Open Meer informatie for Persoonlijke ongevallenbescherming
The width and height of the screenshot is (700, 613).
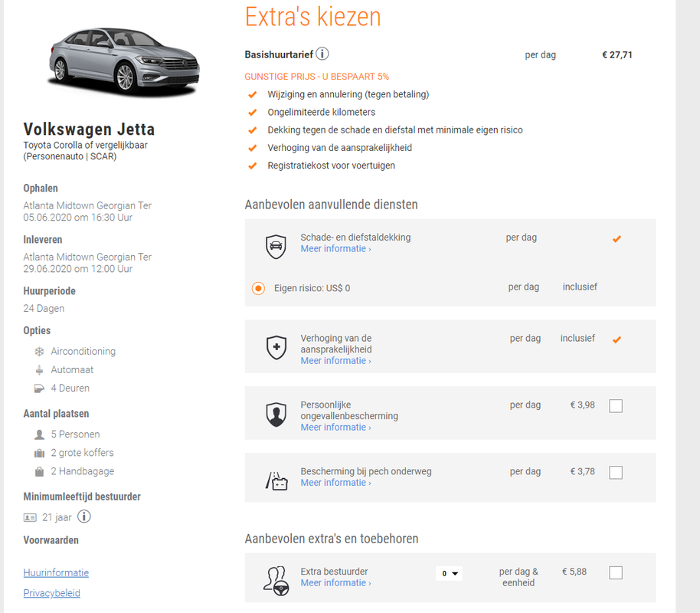click(335, 427)
